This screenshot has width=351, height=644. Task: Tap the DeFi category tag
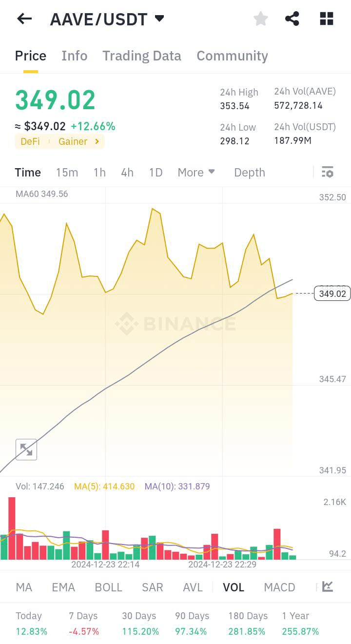coord(30,141)
